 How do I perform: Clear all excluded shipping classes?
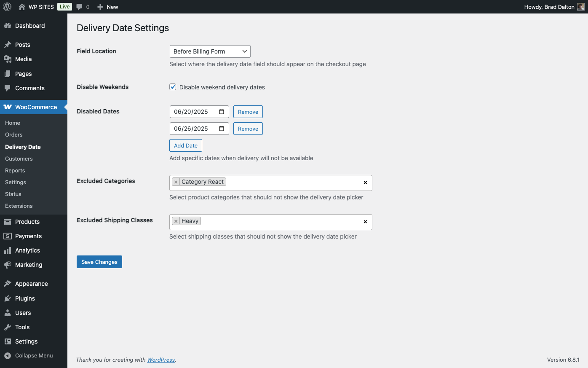(365, 222)
